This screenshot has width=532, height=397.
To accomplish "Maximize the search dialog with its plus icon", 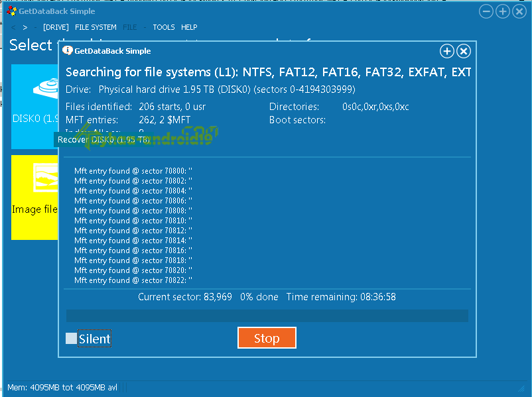I will 447,51.
